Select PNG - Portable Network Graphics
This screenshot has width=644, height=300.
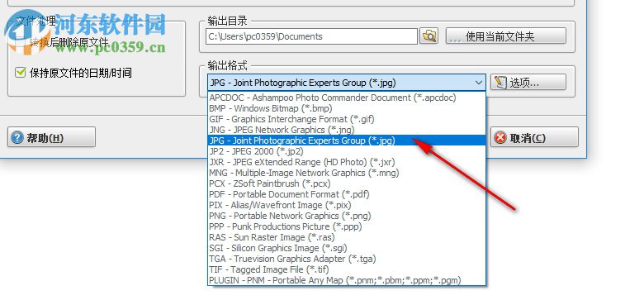click(347, 216)
